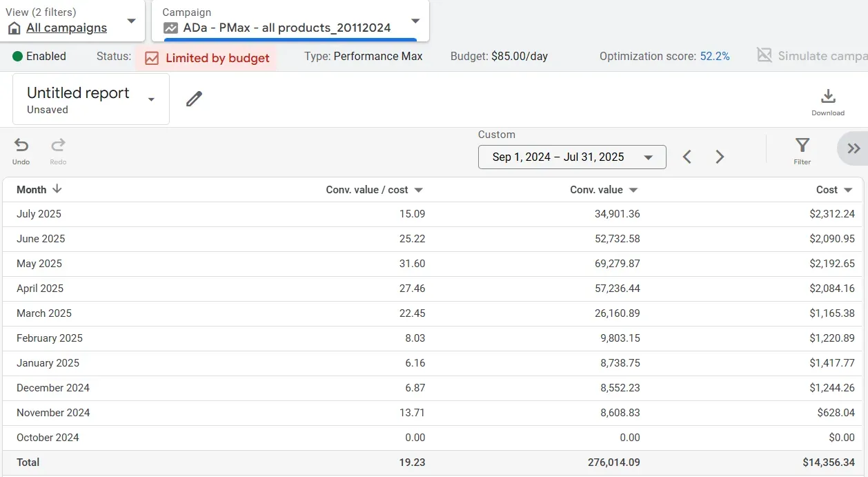Open the custom date range dropdown
Viewport: 868px width, 477px height.
tap(647, 157)
